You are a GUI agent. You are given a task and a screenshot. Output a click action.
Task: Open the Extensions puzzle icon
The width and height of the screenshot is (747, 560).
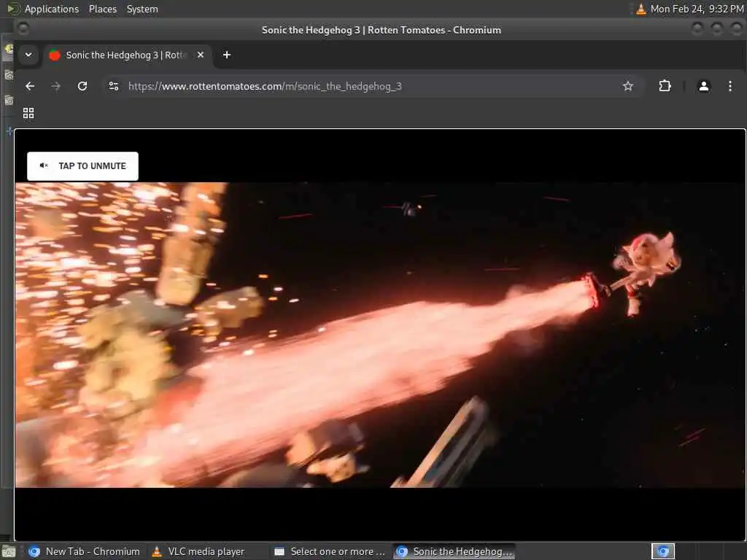click(x=665, y=86)
